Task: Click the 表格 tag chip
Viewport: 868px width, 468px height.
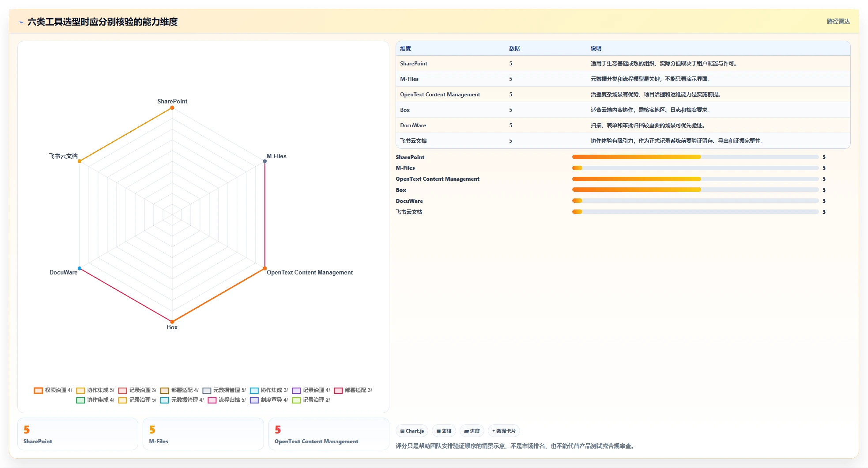Action: pos(444,431)
